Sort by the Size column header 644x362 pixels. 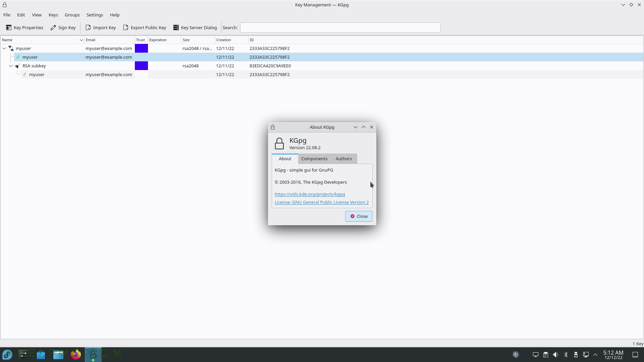pos(198,40)
